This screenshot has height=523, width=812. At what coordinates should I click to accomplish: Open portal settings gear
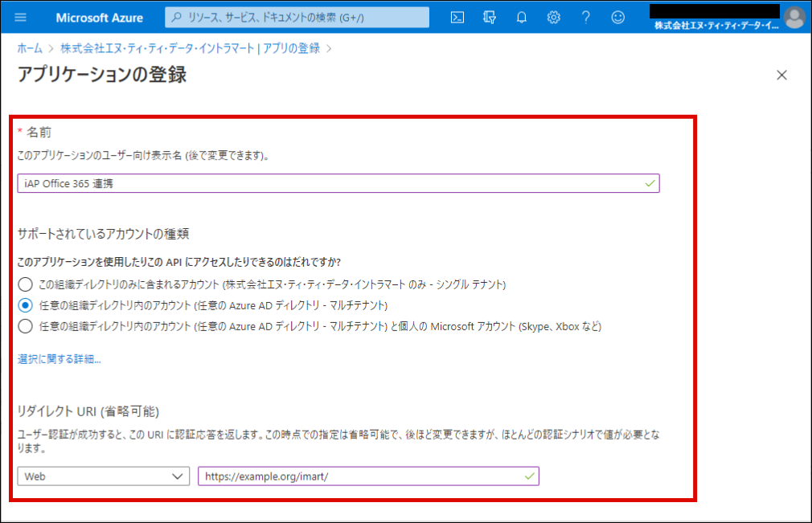coord(554,18)
